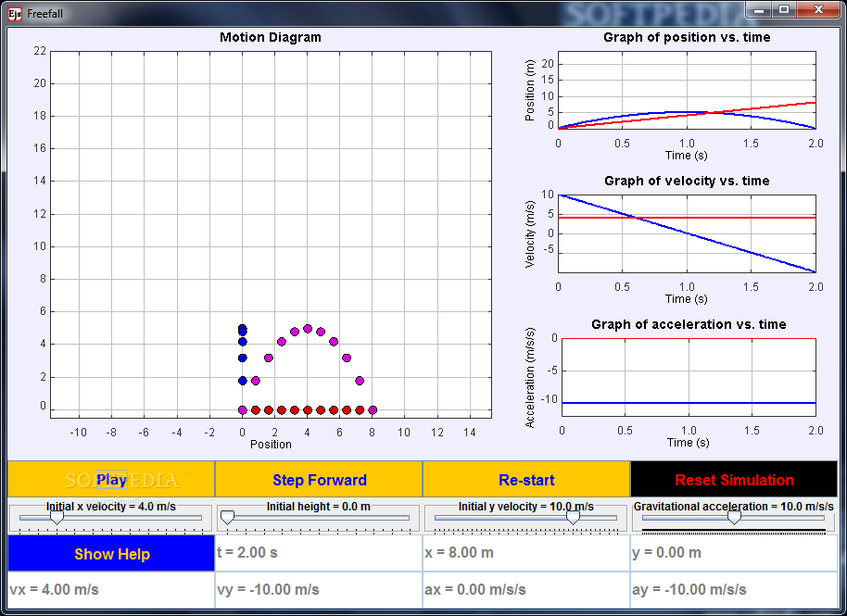Maximize the Freefall window
Image resolution: width=847 pixels, height=616 pixels.
(x=784, y=10)
